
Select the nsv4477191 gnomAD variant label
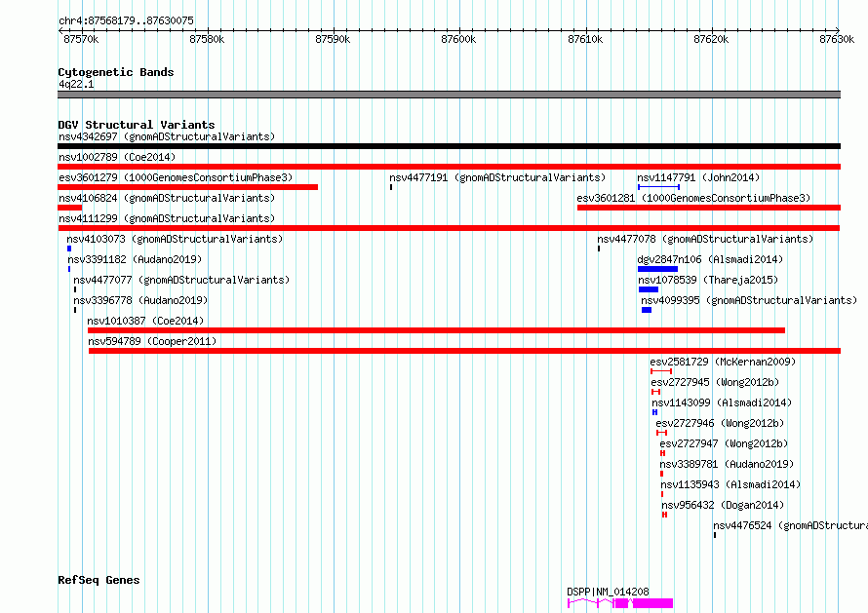click(x=497, y=177)
